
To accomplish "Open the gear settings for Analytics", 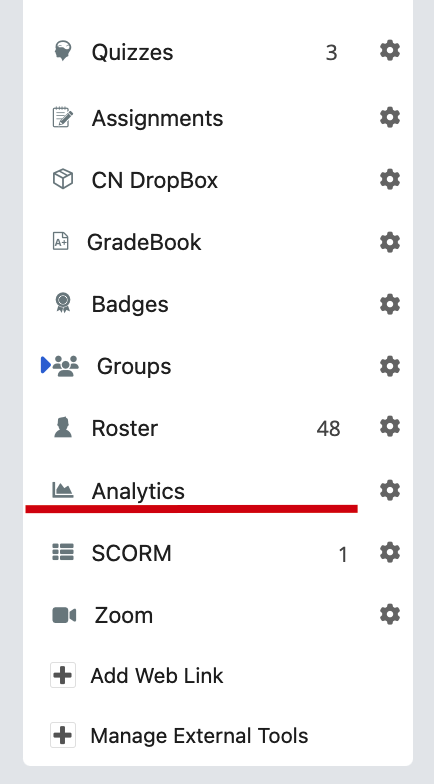I will 390,490.
